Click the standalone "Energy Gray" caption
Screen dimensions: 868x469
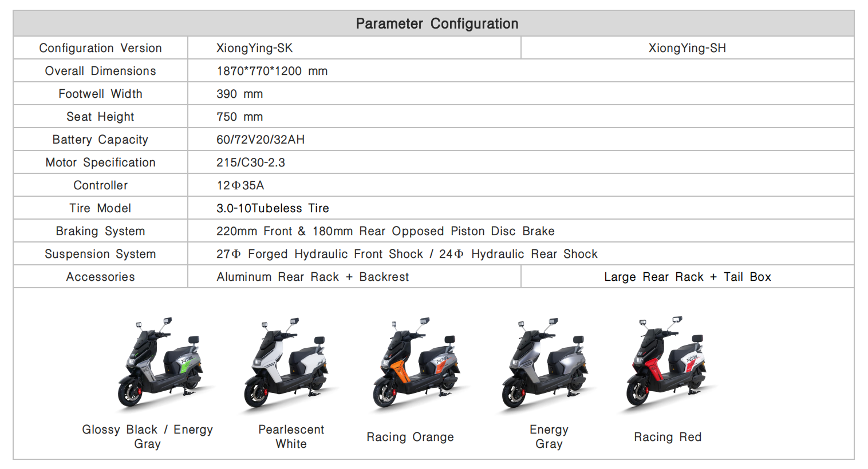click(x=549, y=436)
